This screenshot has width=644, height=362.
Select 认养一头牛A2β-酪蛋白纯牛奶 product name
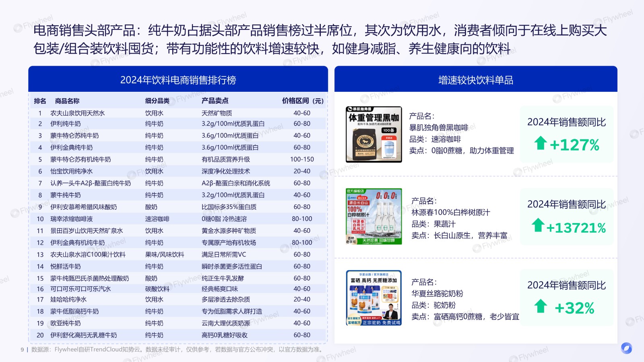(91, 183)
